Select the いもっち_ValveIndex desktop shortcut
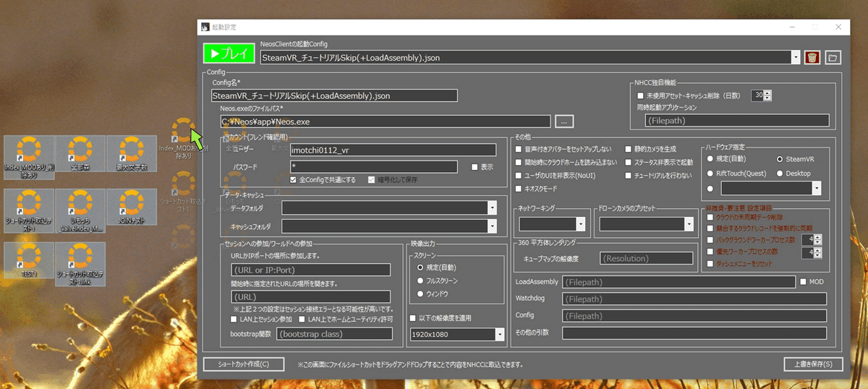 pos(80,210)
